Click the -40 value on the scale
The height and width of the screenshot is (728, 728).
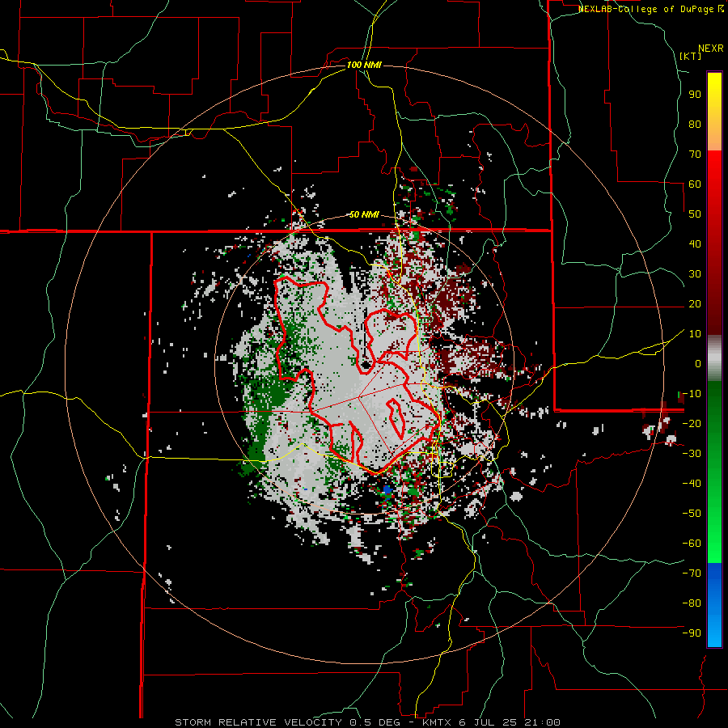(x=692, y=484)
